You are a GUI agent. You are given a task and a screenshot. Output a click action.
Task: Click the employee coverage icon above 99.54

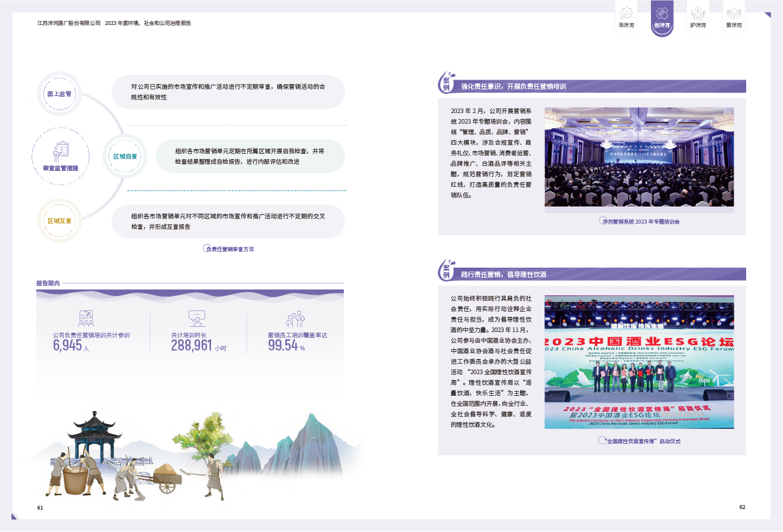pos(295,319)
